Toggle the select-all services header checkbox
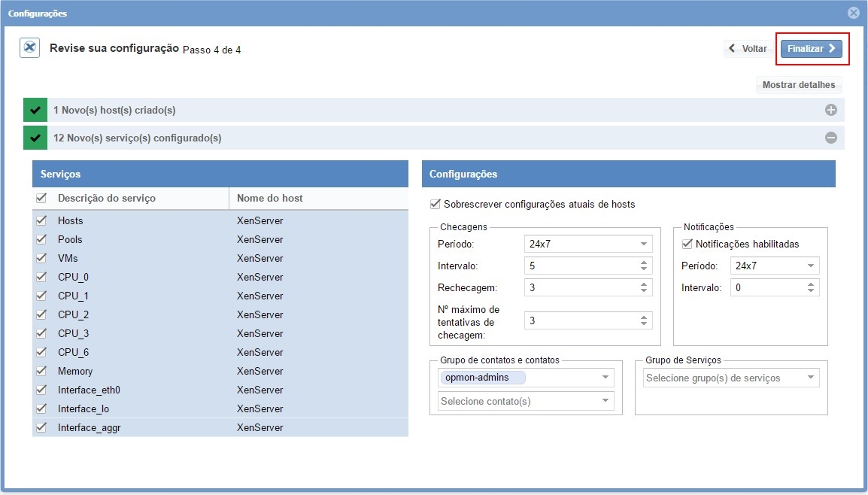868x495 pixels. 41,198
